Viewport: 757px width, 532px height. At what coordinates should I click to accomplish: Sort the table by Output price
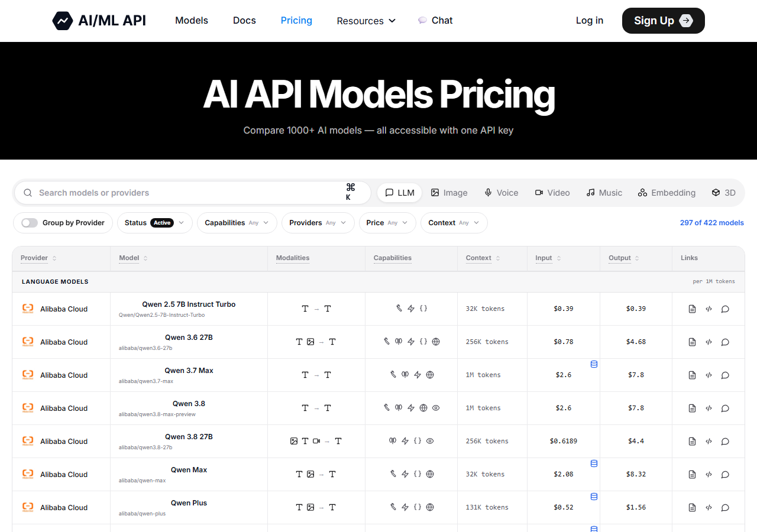624,258
